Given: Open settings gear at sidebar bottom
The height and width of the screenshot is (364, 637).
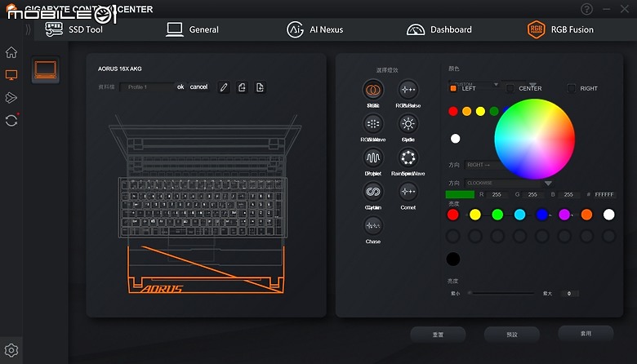Looking at the screenshot, I should click(11, 350).
